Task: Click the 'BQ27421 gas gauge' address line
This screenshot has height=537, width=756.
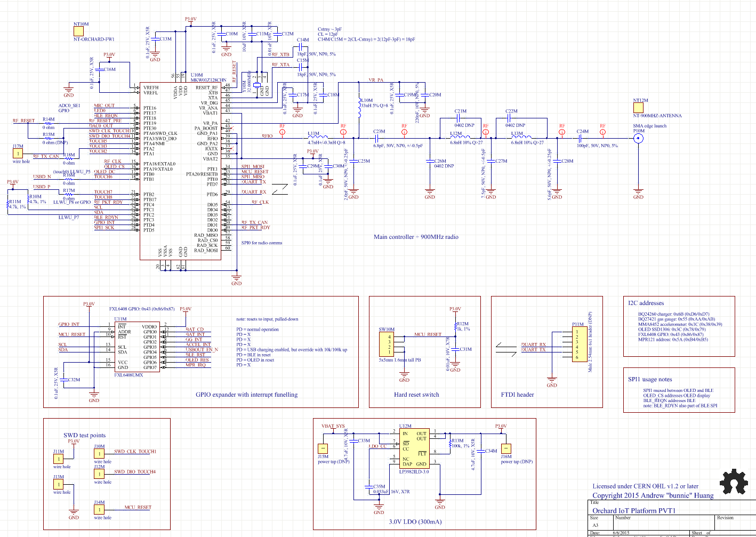Action: click(677, 319)
